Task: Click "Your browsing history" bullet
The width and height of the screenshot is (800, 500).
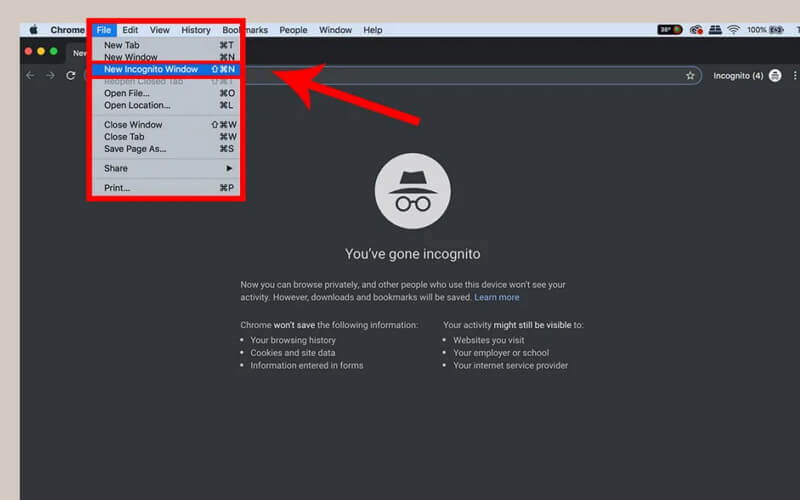Action: pyautogui.click(x=293, y=340)
